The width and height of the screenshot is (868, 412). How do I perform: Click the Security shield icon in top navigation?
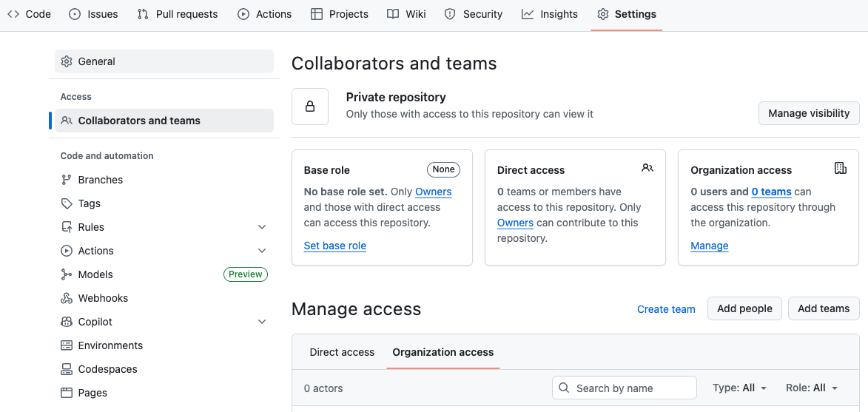[x=450, y=14]
